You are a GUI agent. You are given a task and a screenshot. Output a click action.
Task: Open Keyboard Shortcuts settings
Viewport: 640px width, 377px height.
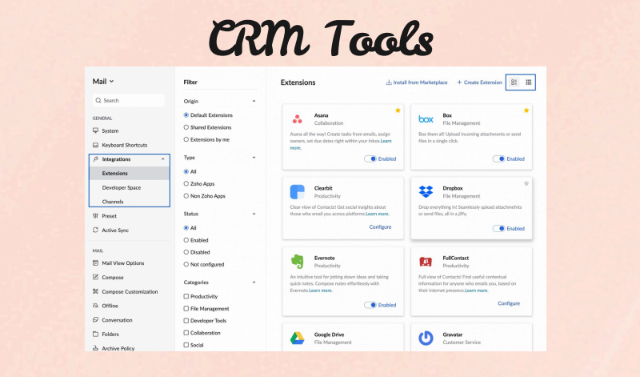(124, 145)
